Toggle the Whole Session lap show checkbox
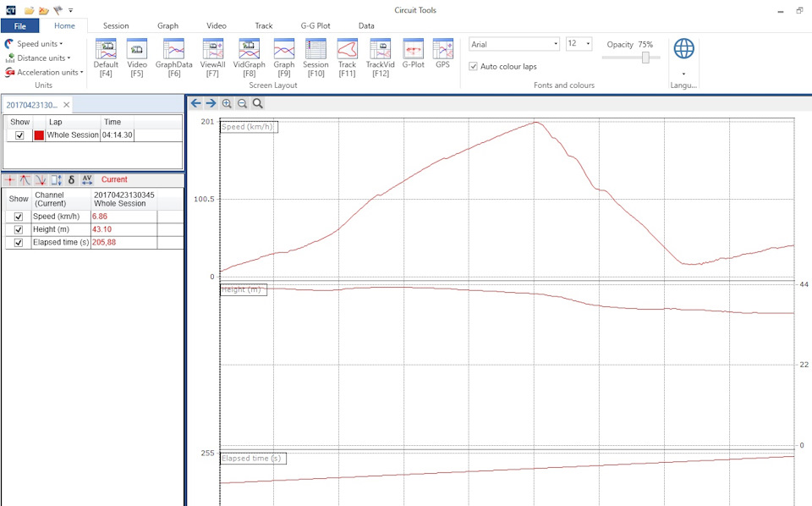 click(19, 135)
